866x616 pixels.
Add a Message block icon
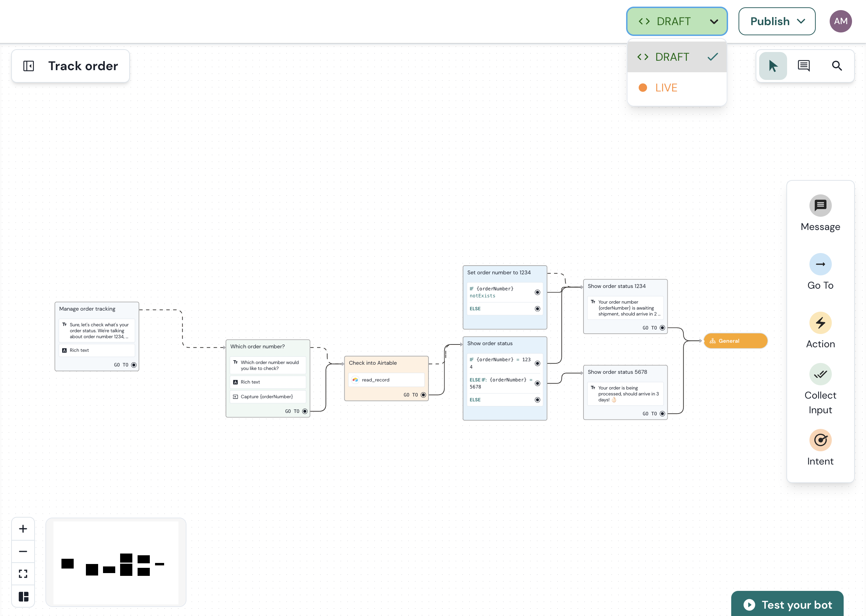tap(820, 206)
